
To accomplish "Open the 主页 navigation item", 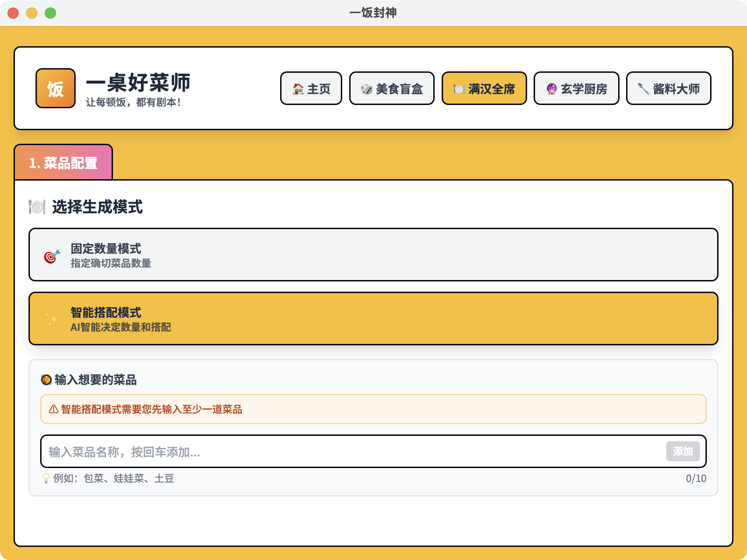I will (311, 88).
